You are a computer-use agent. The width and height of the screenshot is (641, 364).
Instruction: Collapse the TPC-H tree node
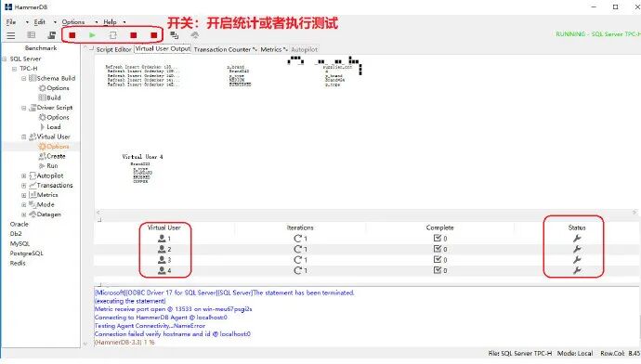pyautogui.click(x=14, y=69)
